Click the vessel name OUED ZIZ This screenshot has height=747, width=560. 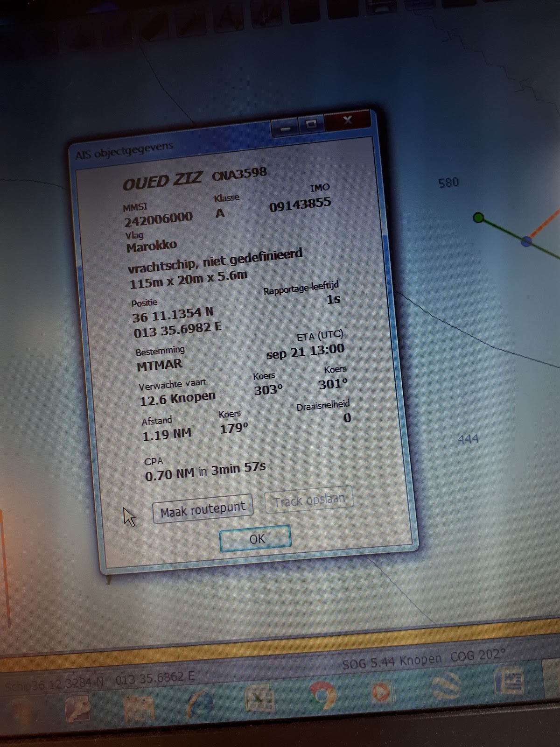[x=162, y=181]
